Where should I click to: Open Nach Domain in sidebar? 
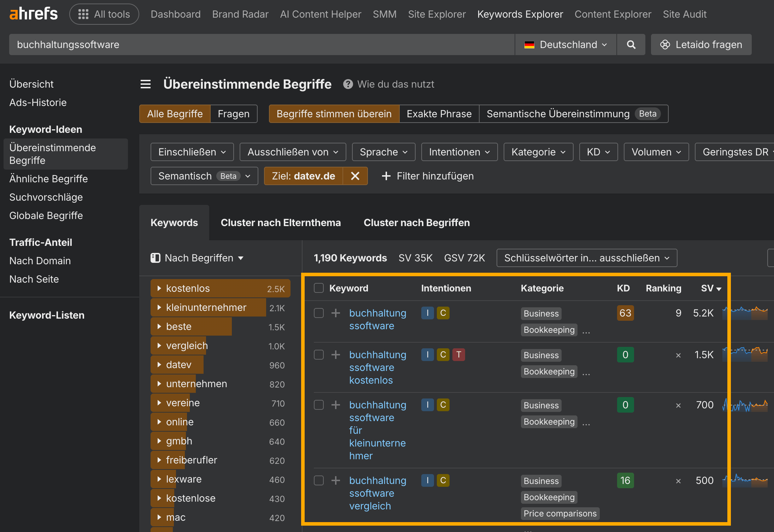(x=40, y=261)
